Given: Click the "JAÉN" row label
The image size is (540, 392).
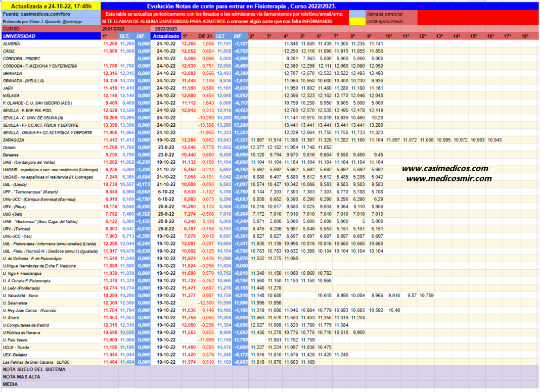Looking at the screenshot, I should click(x=8, y=88).
